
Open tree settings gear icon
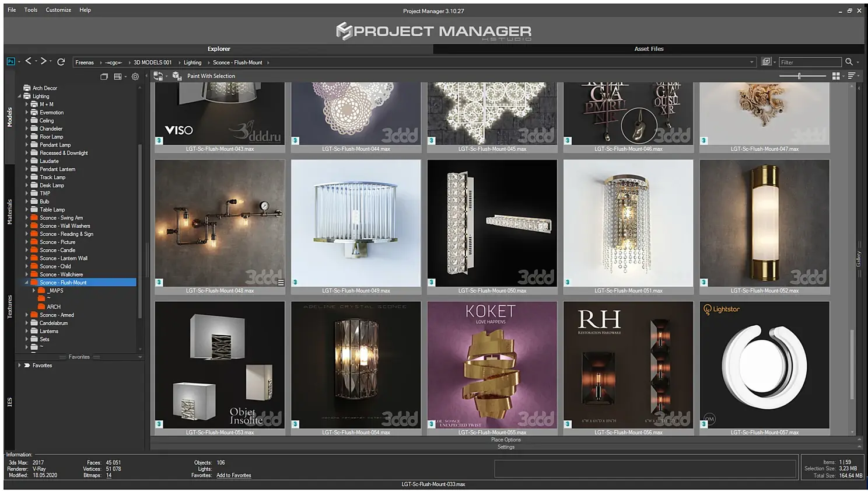[x=135, y=76]
